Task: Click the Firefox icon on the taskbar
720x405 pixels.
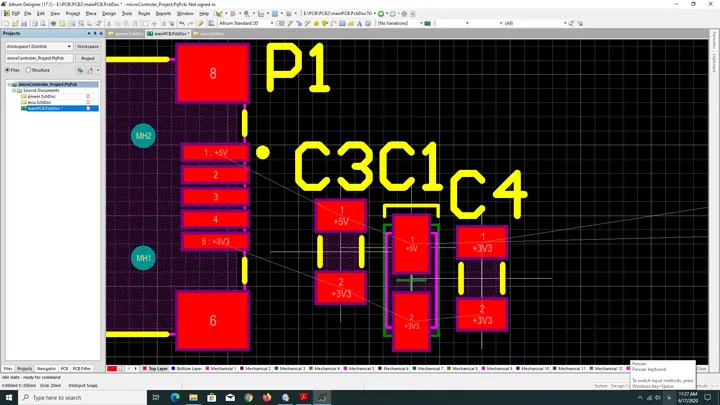Action: (267, 397)
